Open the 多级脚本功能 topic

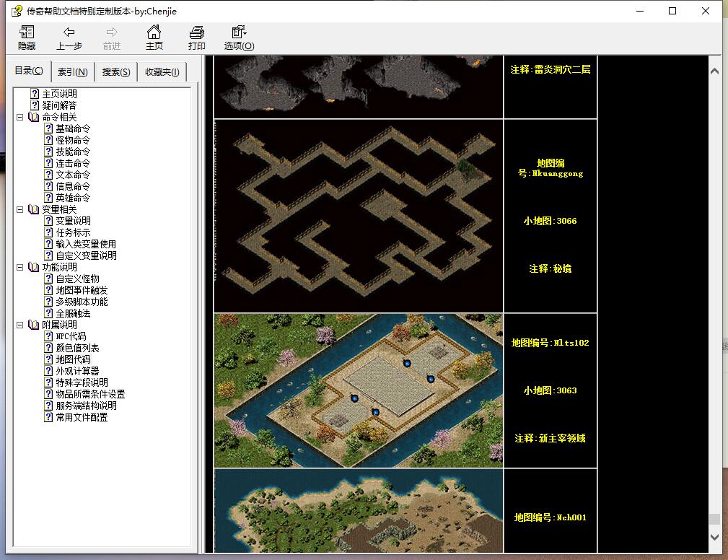click(82, 302)
